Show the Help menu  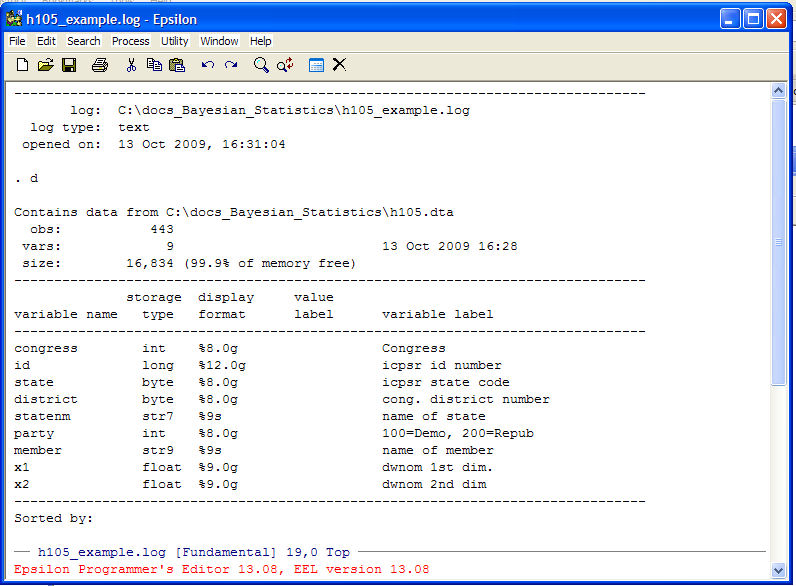[x=261, y=41]
